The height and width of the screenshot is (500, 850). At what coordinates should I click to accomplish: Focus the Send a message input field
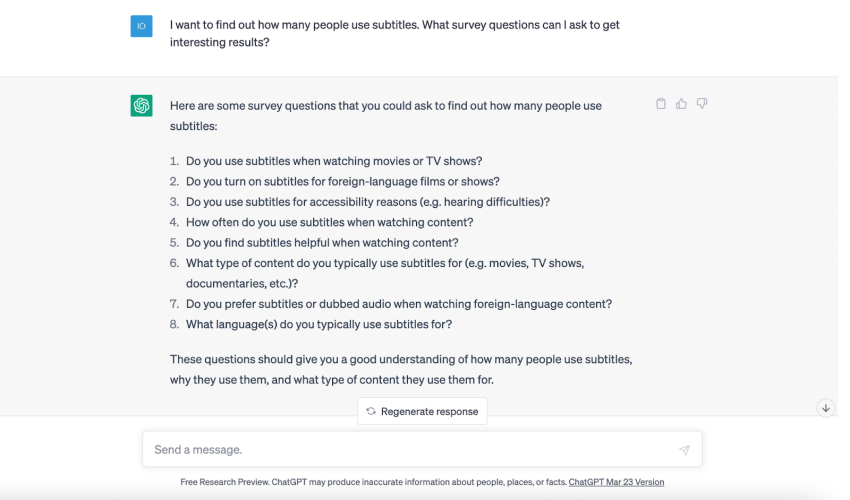pyautogui.click(x=422, y=449)
